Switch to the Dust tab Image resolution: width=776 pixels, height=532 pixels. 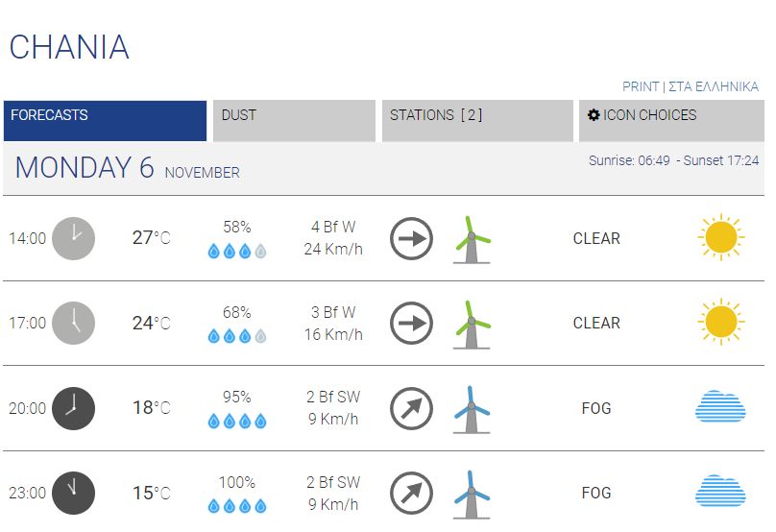(x=293, y=121)
